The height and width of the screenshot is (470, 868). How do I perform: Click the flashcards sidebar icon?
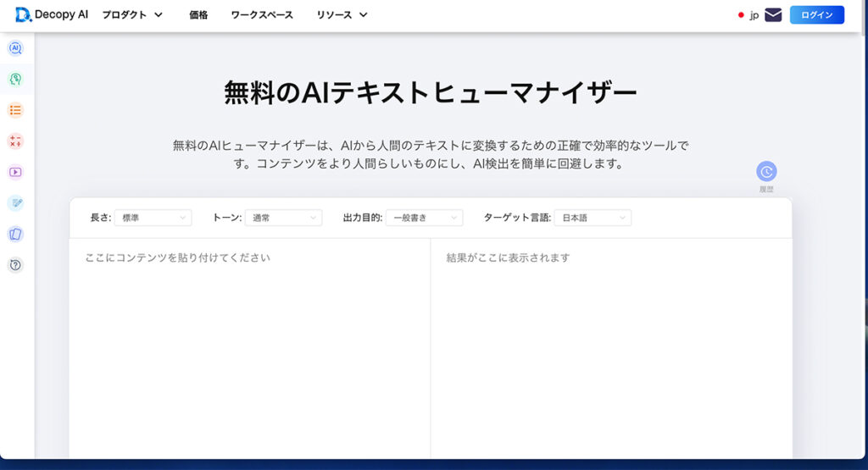[15, 234]
